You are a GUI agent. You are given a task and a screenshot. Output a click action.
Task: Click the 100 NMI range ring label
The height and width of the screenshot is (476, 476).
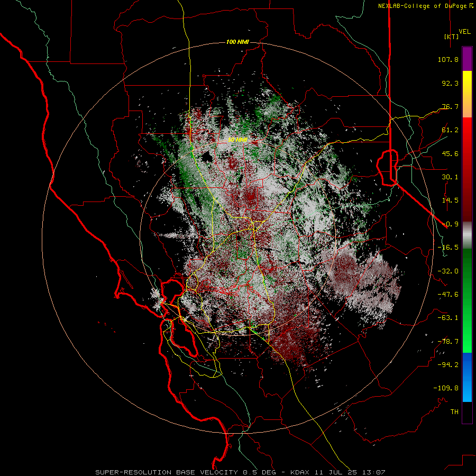237,42
